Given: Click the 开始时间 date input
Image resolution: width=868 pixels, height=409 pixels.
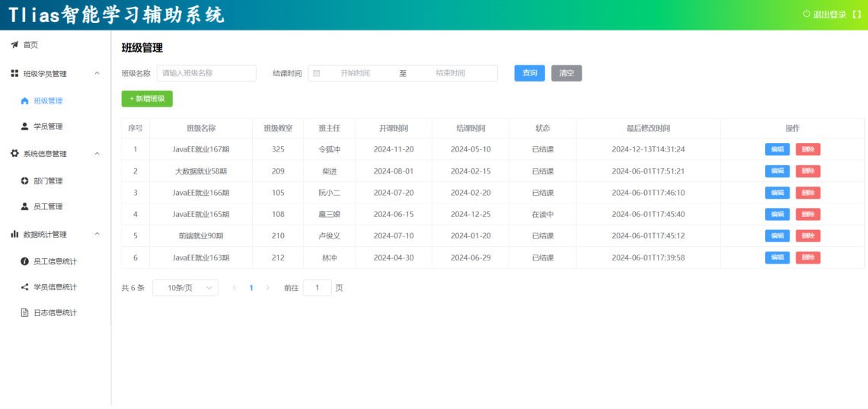Looking at the screenshot, I should coord(355,73).
